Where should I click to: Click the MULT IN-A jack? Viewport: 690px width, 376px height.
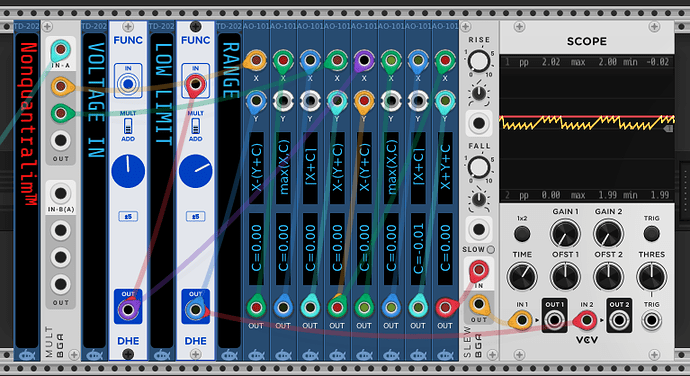pos(60,49)
